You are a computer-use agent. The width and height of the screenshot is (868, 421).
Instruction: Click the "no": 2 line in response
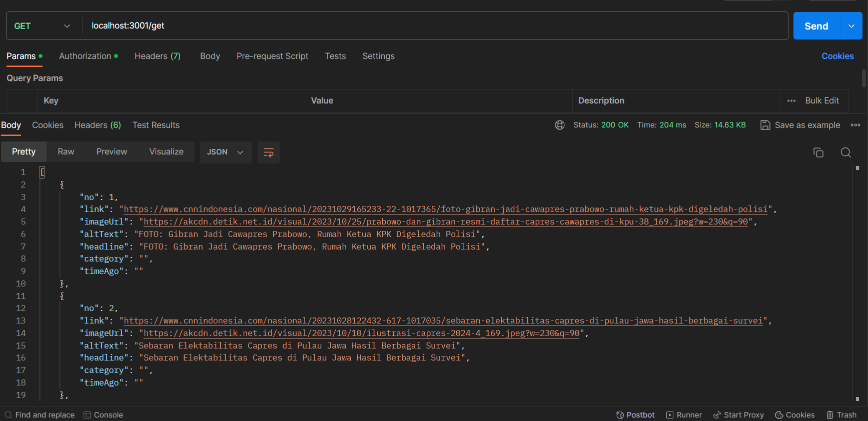(99, 308)
